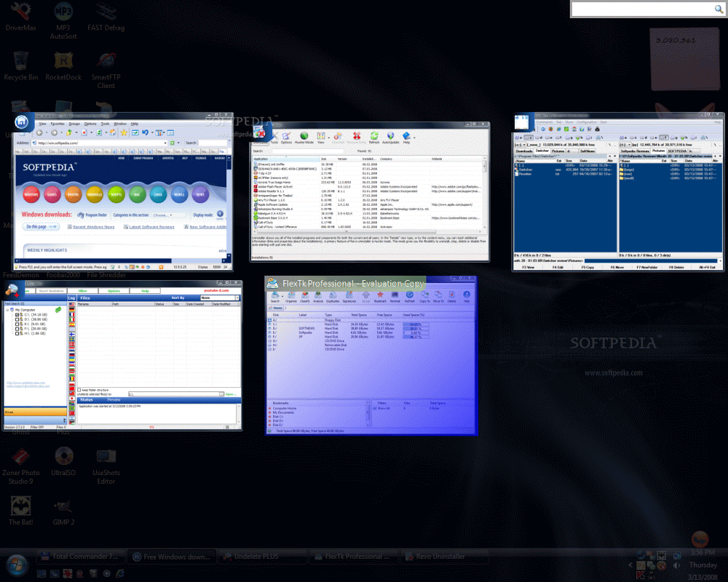Click F5 Copy button in Total Commander

click(587, 267)
